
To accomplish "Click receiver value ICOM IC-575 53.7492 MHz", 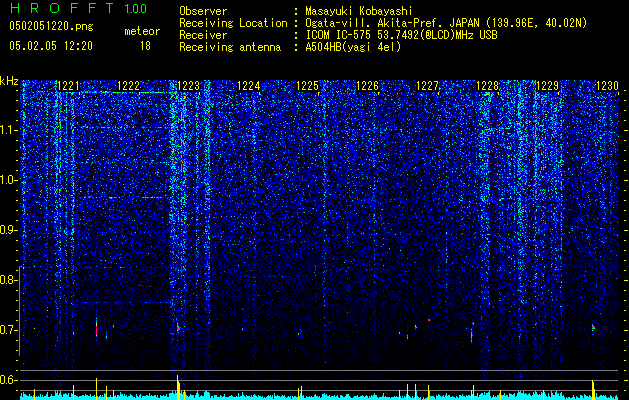I will point(401,35).
